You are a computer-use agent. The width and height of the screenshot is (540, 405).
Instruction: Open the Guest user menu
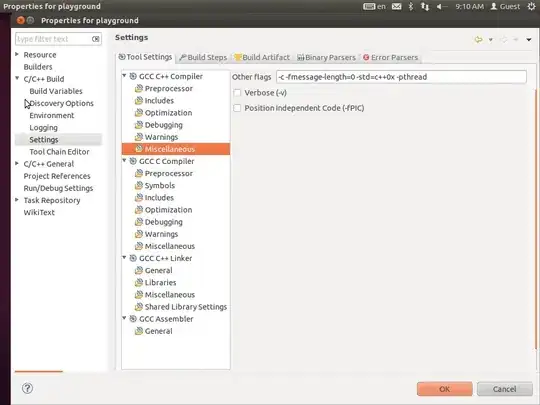[505, 7]
